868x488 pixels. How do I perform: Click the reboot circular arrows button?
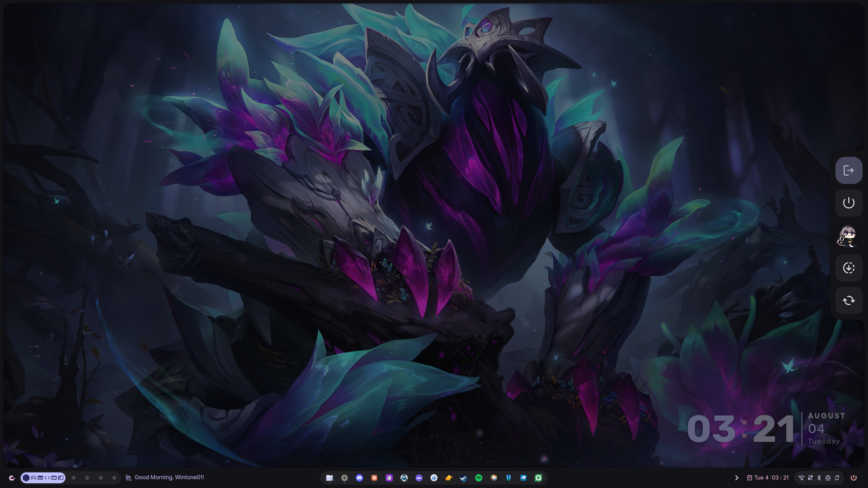[x=849, y=301]
